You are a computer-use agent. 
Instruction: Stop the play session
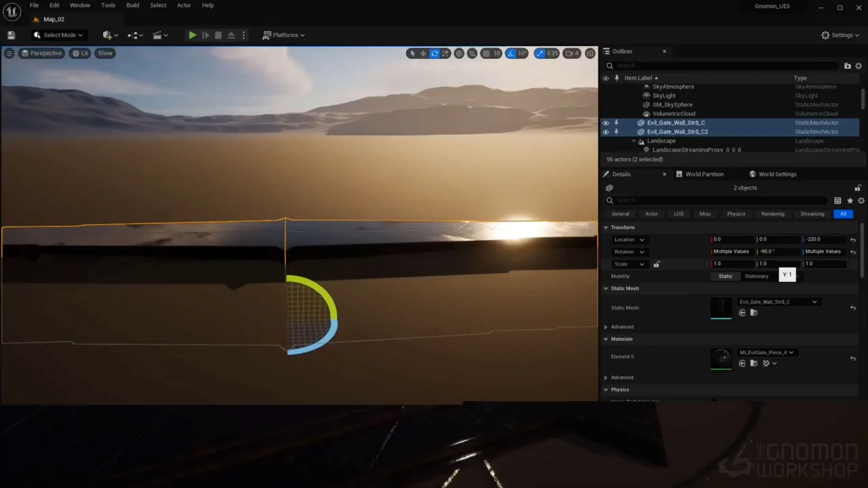[x=218, y=35]
